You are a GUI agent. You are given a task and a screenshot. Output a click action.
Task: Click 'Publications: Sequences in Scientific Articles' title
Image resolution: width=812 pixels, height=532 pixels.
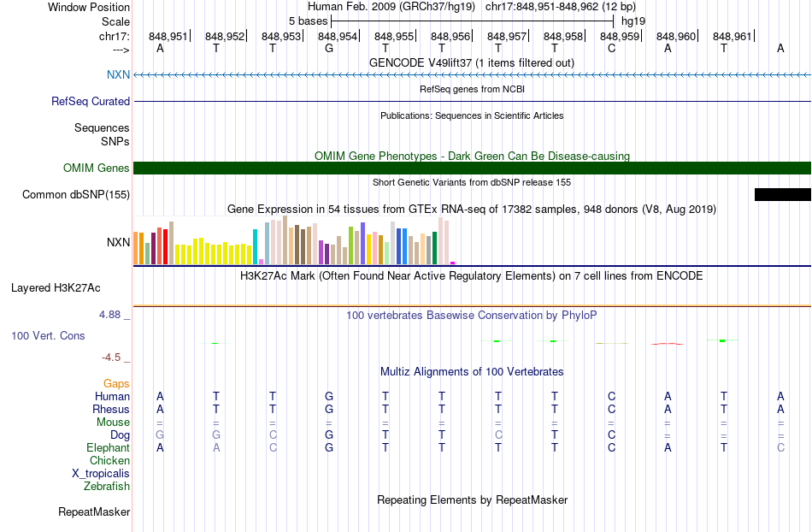click(x=472, y=115)
